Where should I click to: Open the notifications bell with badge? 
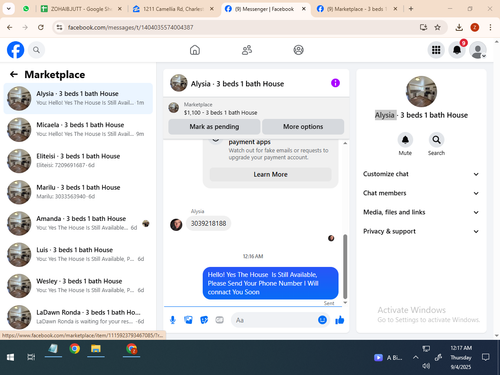pyautogui.click(x=457, y=50)
